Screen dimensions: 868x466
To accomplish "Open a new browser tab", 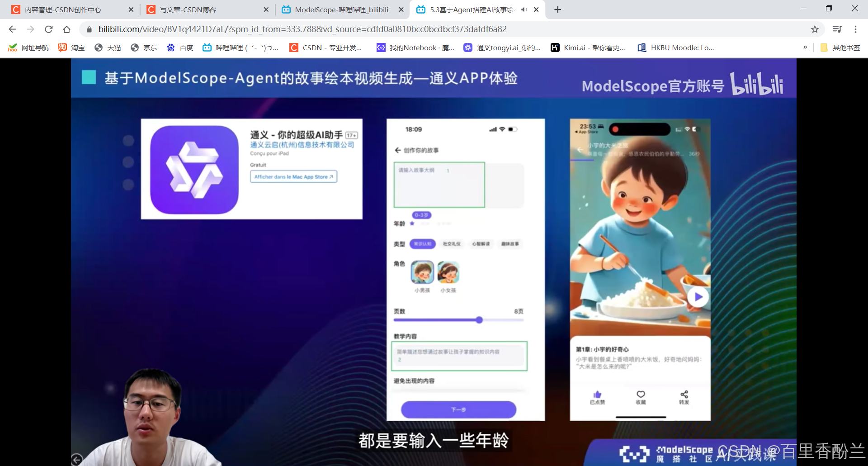I will pyautogui.click(x=558, y=10).
